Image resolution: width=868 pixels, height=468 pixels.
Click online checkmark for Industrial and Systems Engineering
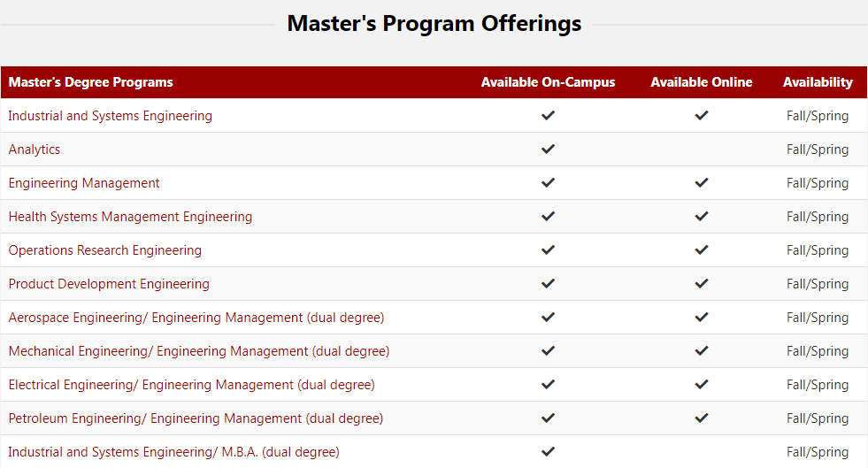[702, 116]
